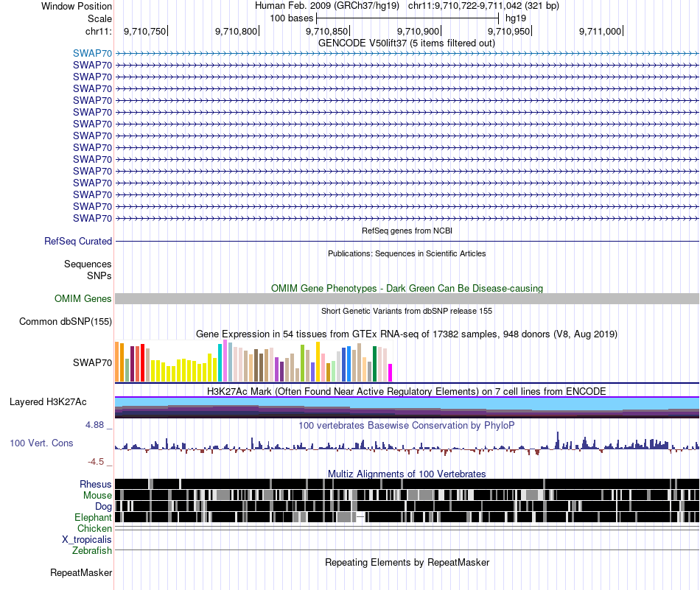Click the RepeatMasker track label

point(81,573)
